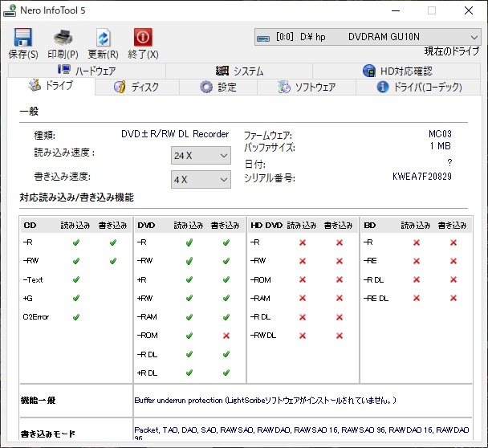Click drive type DVD±R/RW DL Recorder text
The width and height of the screenshot is (488, 448).
pyautogui.click(x=175, y=134)
